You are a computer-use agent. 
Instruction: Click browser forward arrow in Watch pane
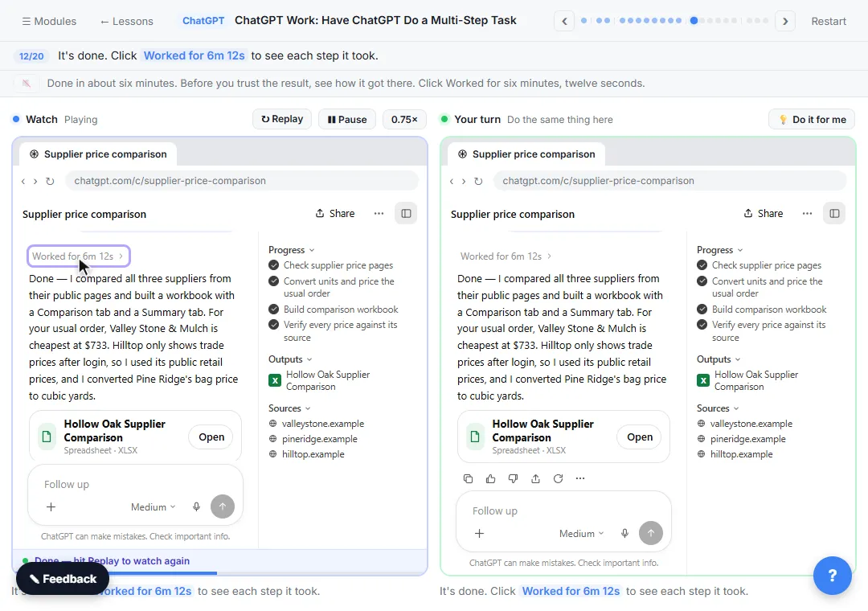(35, 181)
